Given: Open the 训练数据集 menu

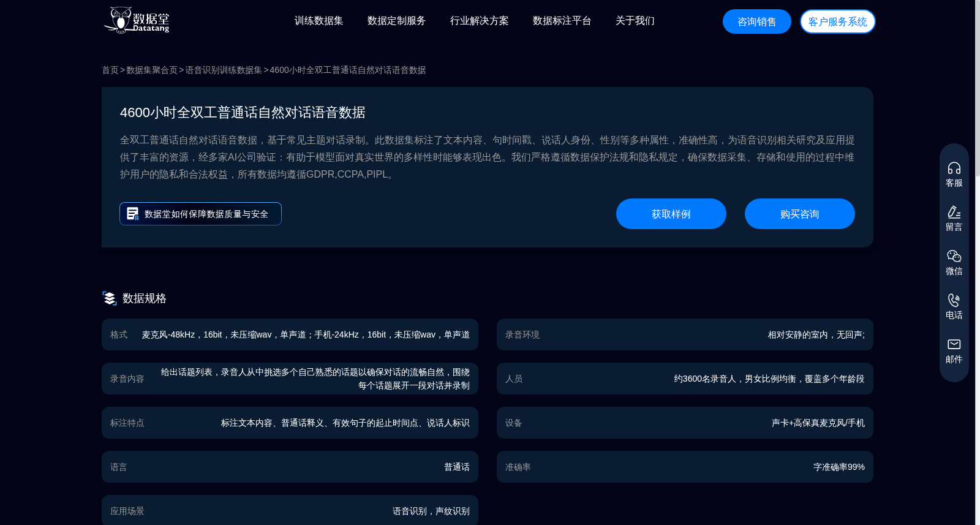Looking at the screenshot, I should coord(318,21).
